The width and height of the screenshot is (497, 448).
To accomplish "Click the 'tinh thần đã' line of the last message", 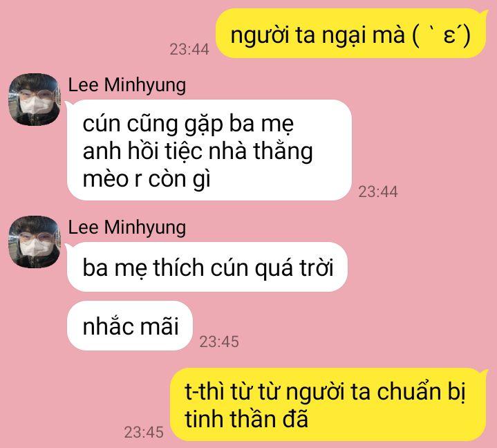I will [246, 419].
